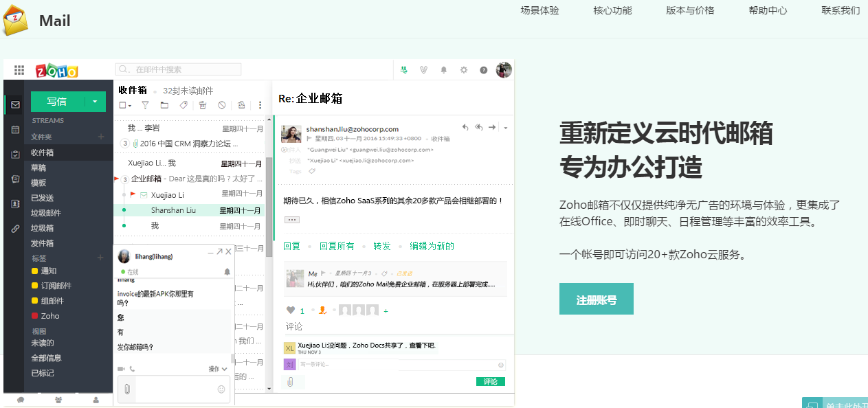Click the reply arrow icon in the email header
The width and height of the screenshot is (868, 408).
click(x=465, y=127)
